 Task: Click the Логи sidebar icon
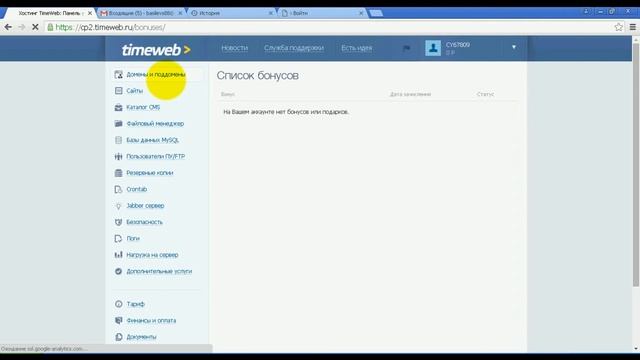click(x=118, y=238)
